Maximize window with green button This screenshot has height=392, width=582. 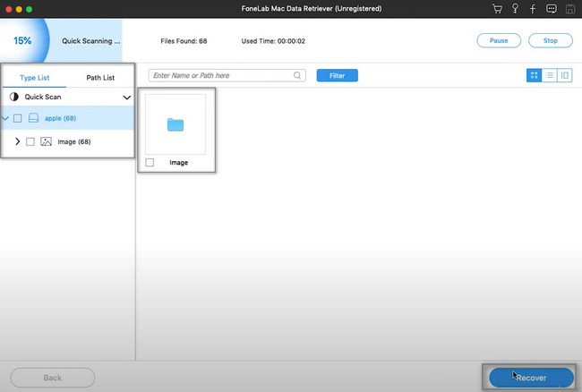[x=29, y=9]
